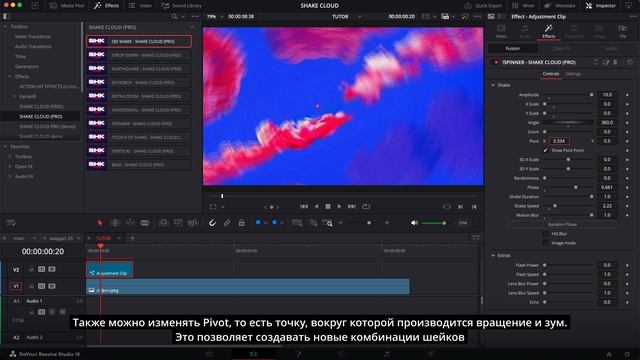Select the SPINNER Shake Cloud effect
Viewport: 640px width, 360px height.
coord(139,123)
